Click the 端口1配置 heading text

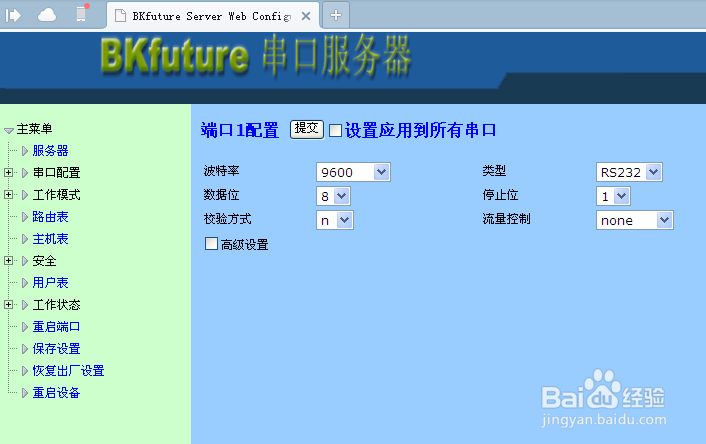(240, 131)
